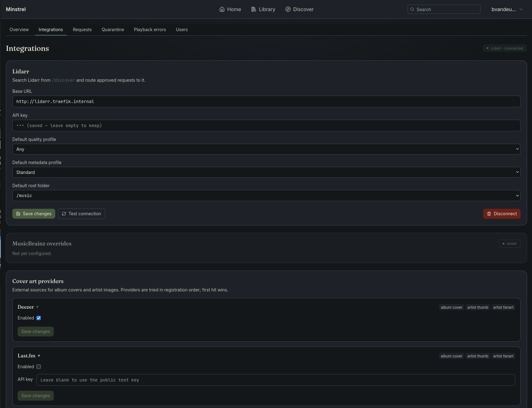Viewport: 532px width, 408px height.
Task: Click the red Disconnect button
Action: point(502,214)
